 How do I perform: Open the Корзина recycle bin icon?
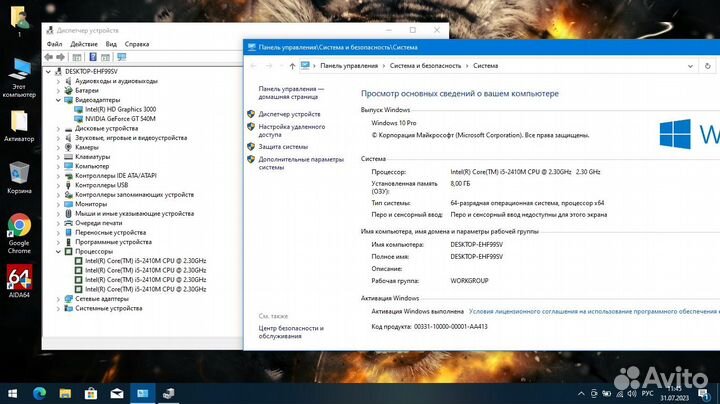[x=19, y=177]
